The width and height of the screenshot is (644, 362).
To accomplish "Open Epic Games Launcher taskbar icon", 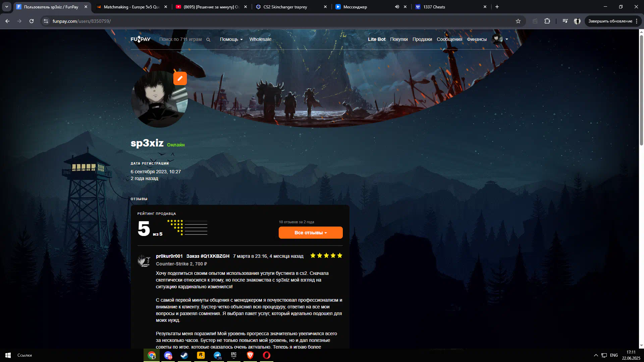I will click(234, 355).
